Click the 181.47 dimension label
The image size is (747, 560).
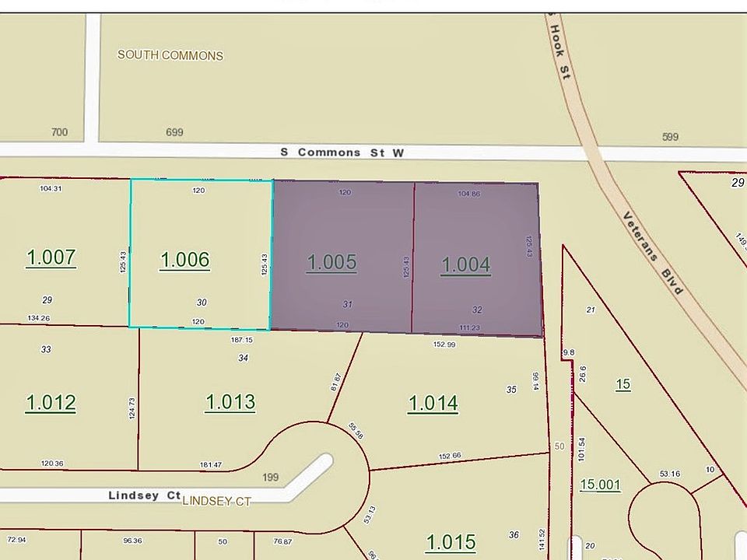tap(211, 464)
